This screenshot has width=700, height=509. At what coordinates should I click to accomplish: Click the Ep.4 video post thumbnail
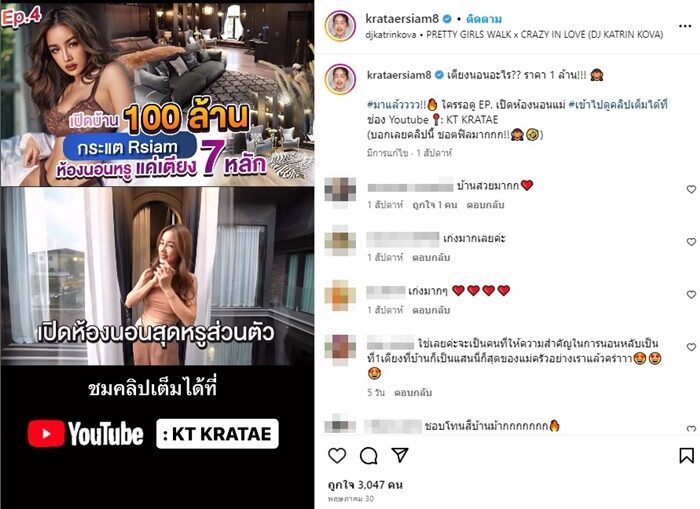(x=157, y=254)
